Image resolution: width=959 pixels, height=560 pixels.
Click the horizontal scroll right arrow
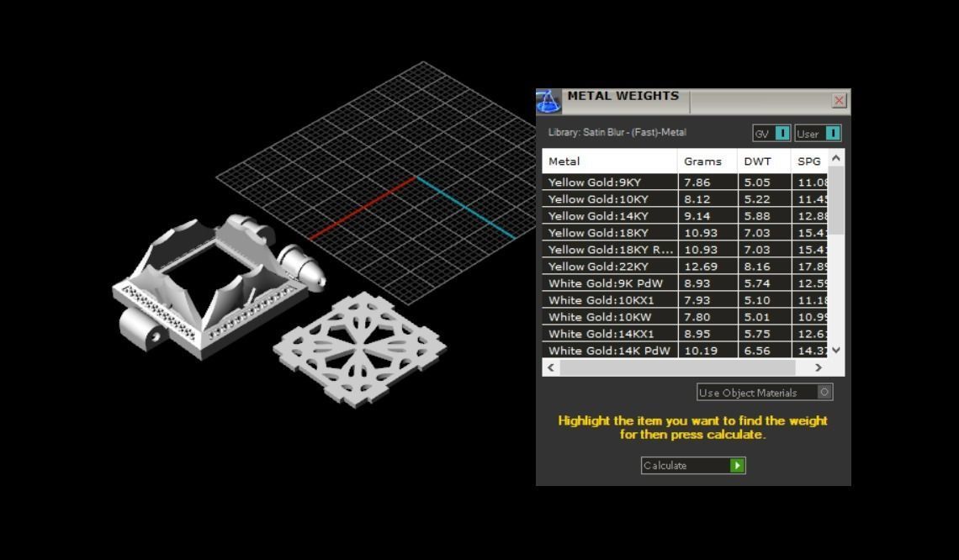(819, 367)
